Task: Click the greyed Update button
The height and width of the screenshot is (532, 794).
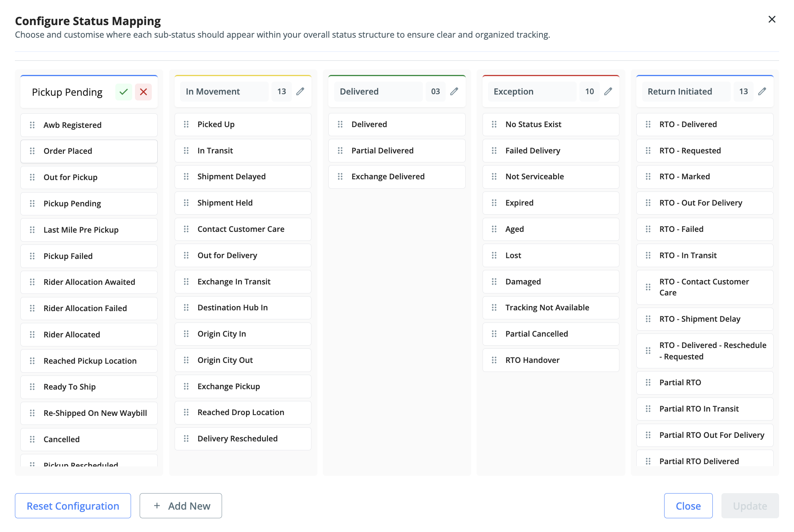Action: pos(750,506)
